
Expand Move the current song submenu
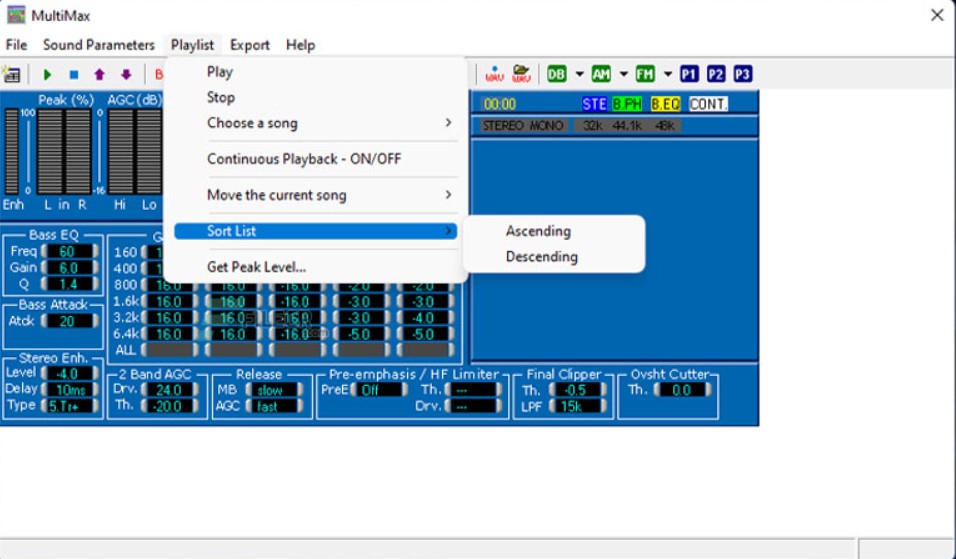coord(315,195)
